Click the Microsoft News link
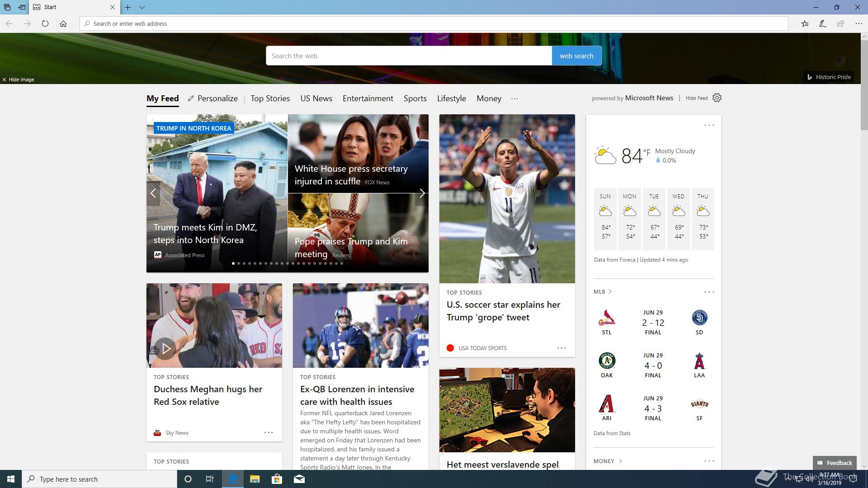The image size is (868, 488). (649, 98)
